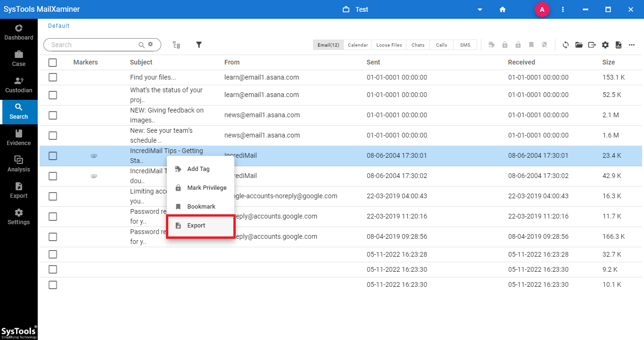644x340 pixels.
Task: Select the 'Find your files...' subject cell
Action: (x=153, y=77)
